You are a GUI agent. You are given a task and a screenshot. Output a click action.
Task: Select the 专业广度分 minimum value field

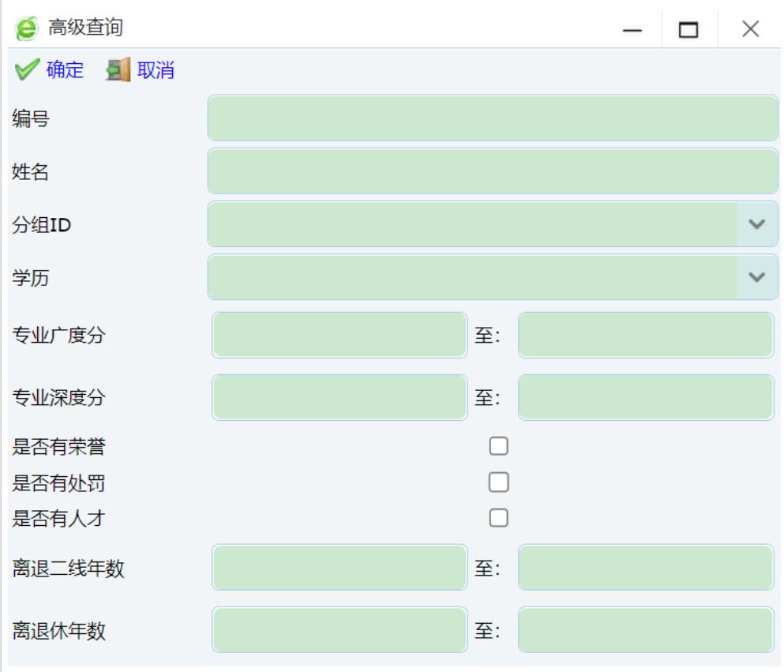[x=339, y=335]
